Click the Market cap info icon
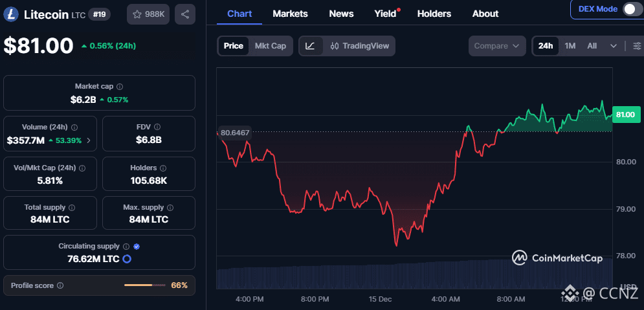The width and height of the screenshot is (644, 310). tap(120, 86)
